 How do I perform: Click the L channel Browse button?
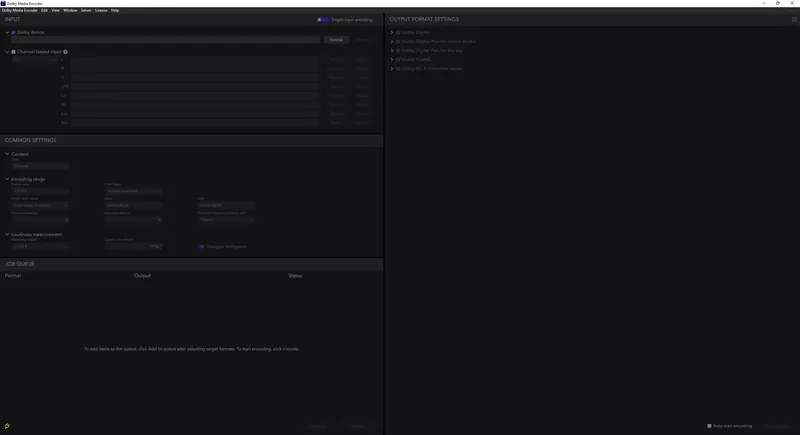[336, 59]
